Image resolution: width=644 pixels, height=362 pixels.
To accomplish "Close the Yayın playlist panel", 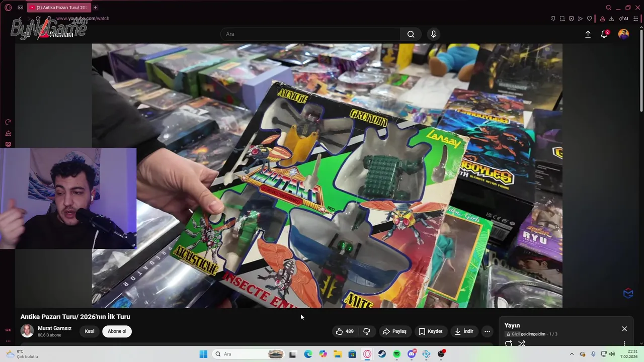I will pos(624,329).
